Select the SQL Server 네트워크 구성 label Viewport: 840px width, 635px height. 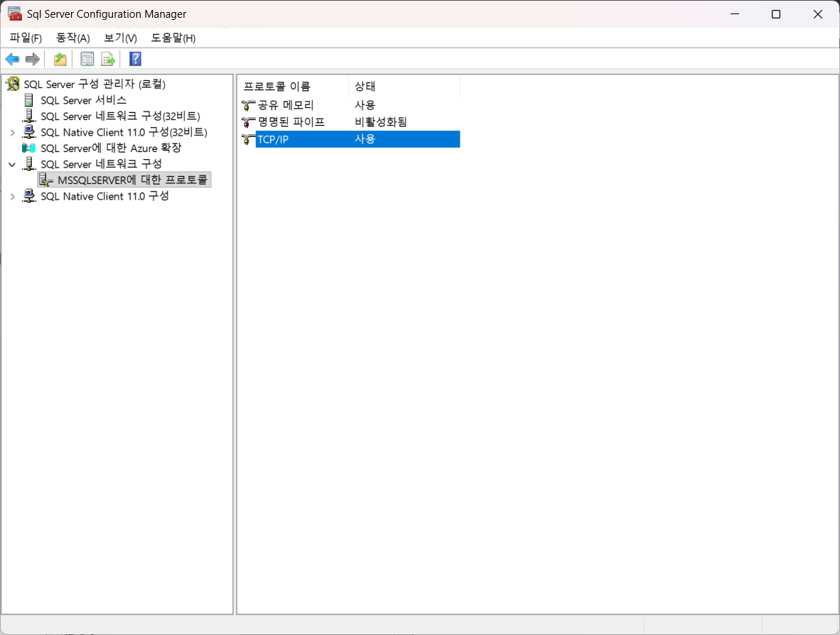coord(101,164)
